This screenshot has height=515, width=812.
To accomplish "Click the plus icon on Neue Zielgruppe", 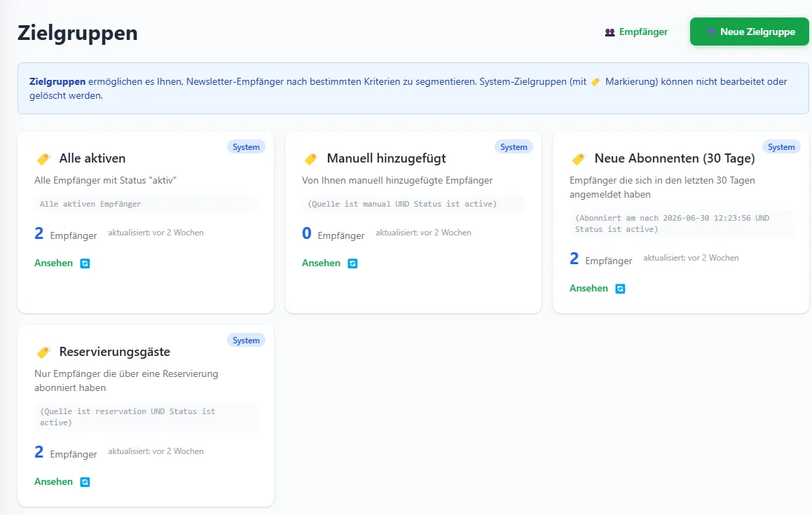I will pyautogui.click(x=710, y=32).
